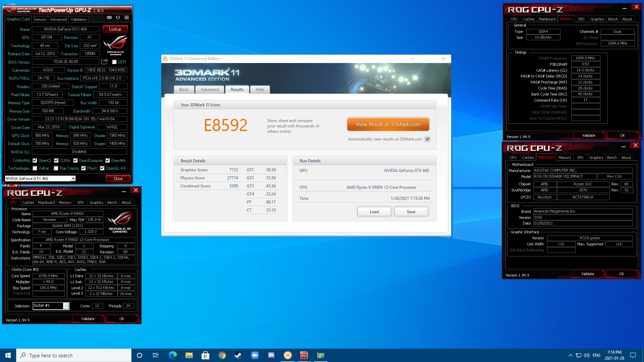Open Discord from the taskbar
Viewport: 644px width, 362px height.
pos(271,355)
